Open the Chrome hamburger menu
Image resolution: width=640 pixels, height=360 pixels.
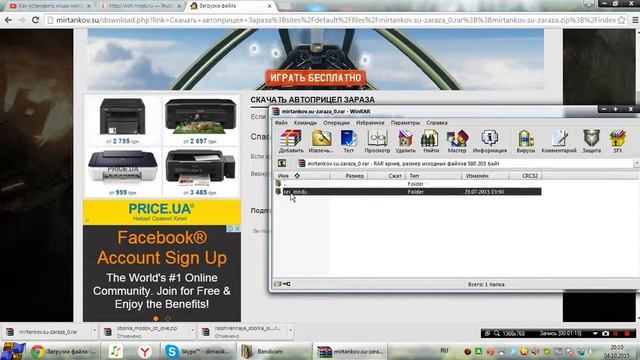(x=635, y=20)
